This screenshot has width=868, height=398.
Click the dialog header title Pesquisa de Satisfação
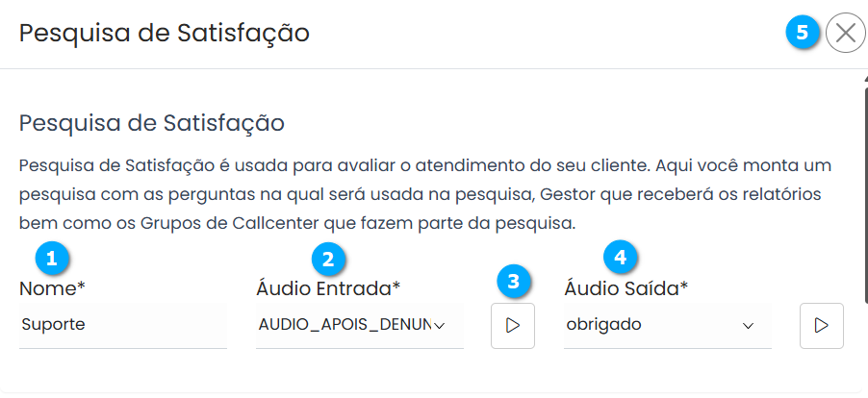click(x=164, y=34)
